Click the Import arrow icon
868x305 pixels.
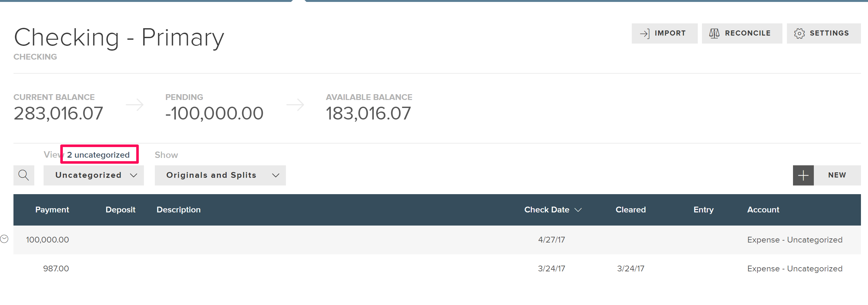(x=644, y=33)
